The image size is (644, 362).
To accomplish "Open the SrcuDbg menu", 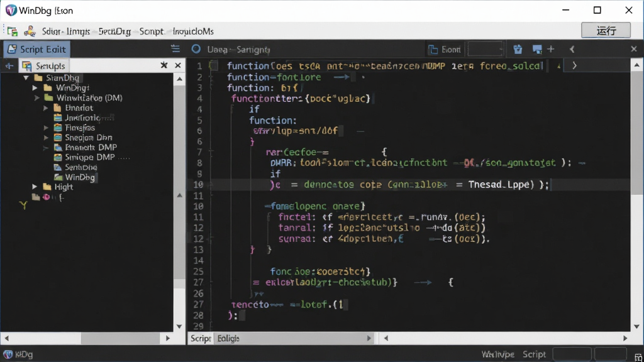I will (x=114, y=31).
